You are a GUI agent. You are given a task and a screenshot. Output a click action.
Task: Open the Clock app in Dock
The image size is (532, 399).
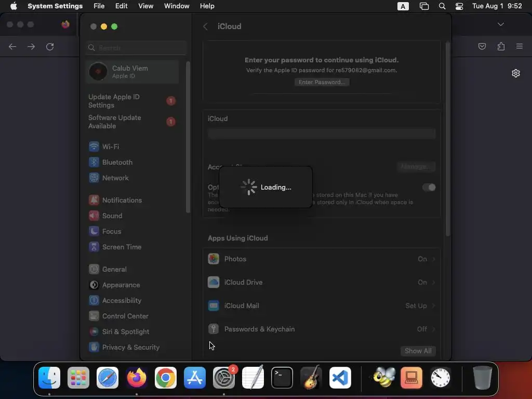[x=441, y=378]
